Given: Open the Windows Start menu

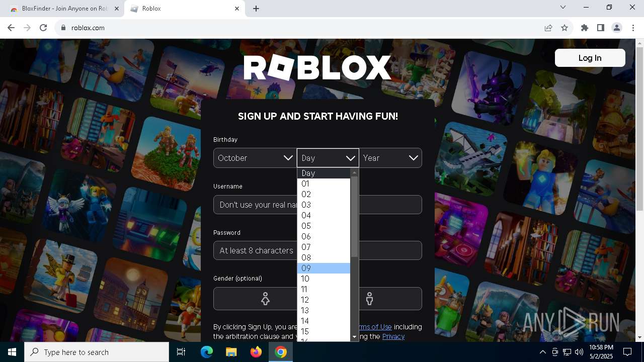Looking at the screenshot, I should click(x=12, y=352).
